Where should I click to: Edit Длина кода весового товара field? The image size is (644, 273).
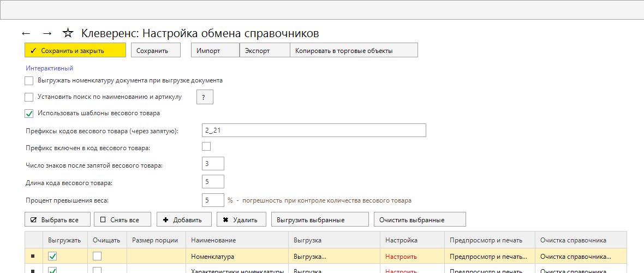click(x=213, y=181)
